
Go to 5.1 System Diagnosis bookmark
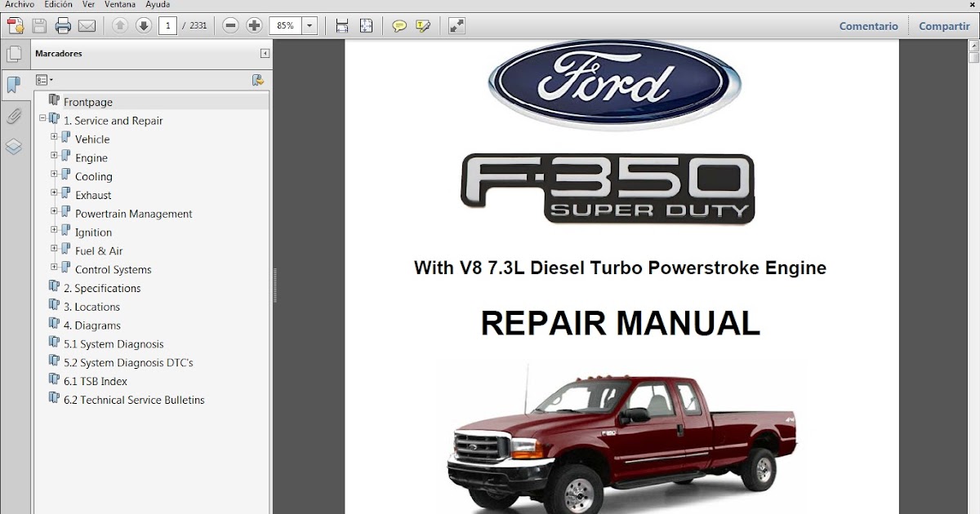[x=114, y=344]
